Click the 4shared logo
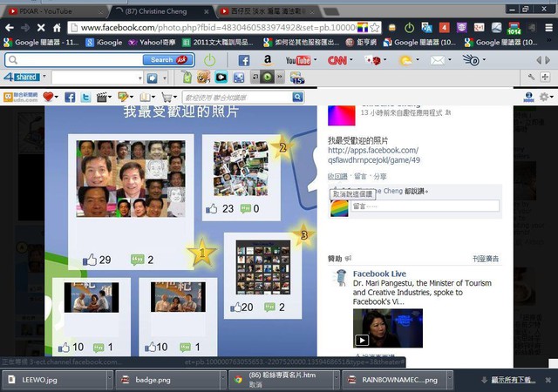Viewport: 558px width, 392px height. click(x=20, y=78)
